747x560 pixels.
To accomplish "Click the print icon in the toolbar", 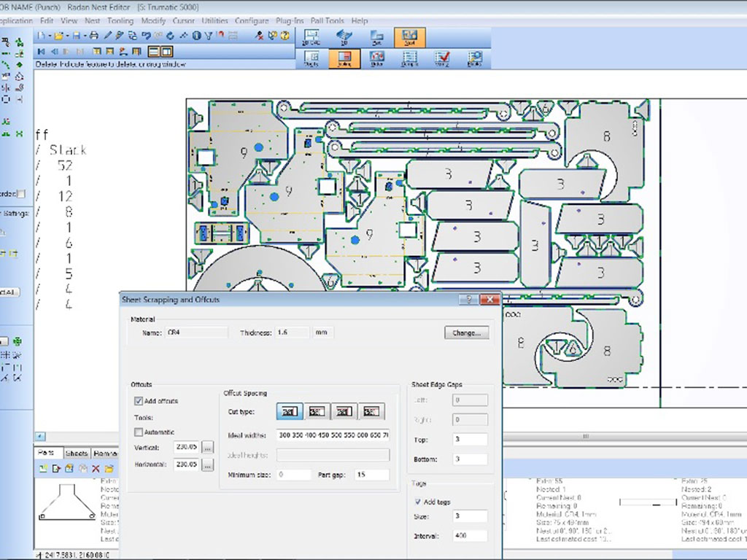I will (x=94, y=35).
